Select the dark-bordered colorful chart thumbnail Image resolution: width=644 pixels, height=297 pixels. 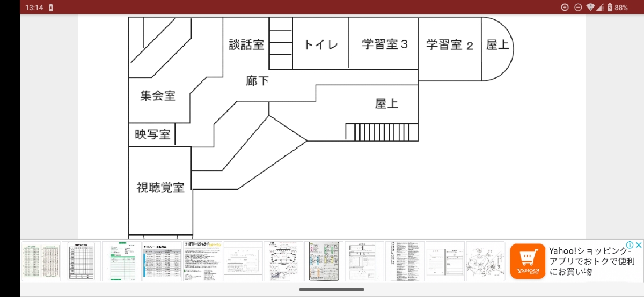tap(324, 261)
